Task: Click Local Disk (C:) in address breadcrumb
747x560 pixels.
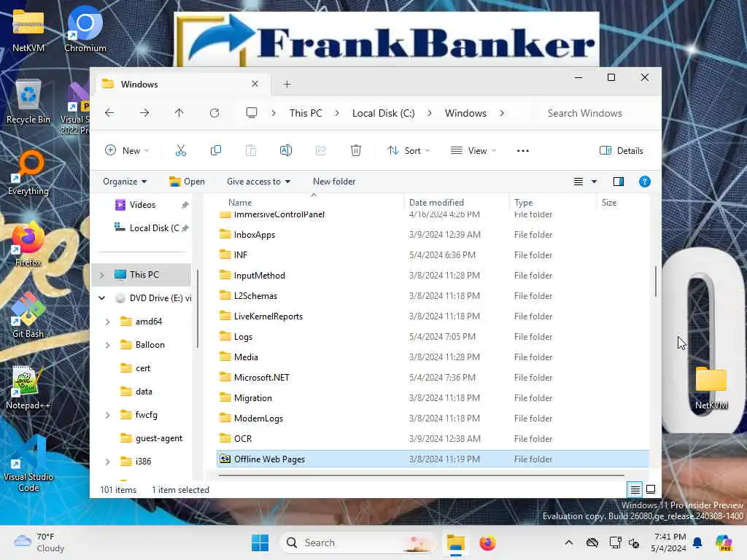Action: [383, 113]
